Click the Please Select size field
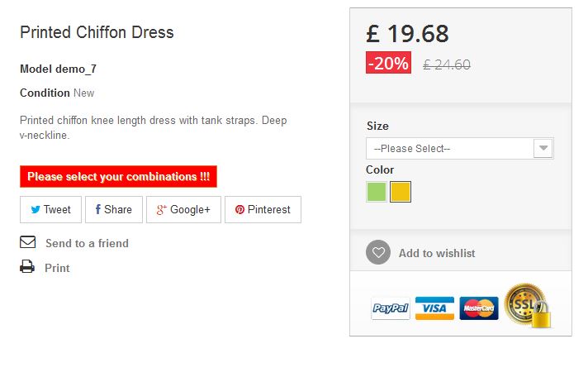Viewport: 588px width, 377px height. point(450,149)
